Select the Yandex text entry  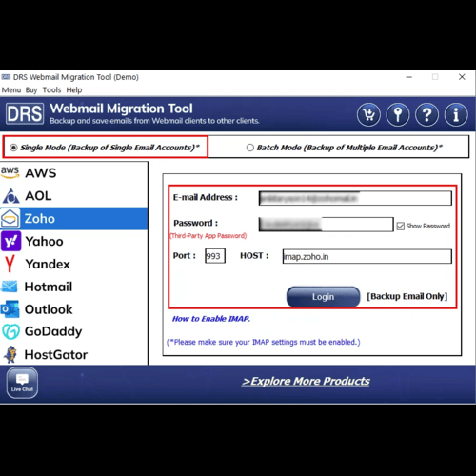(48, 264)
